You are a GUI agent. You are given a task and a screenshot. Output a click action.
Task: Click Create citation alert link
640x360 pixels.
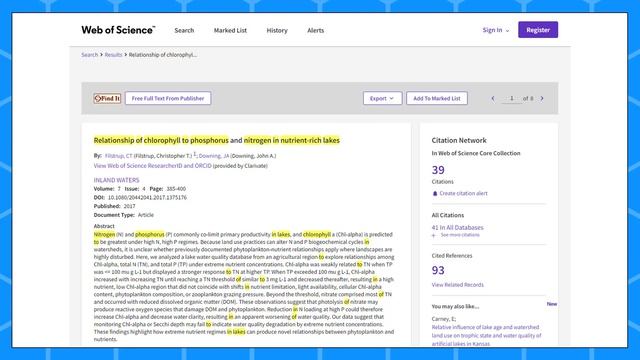click(x=463, y=193)
